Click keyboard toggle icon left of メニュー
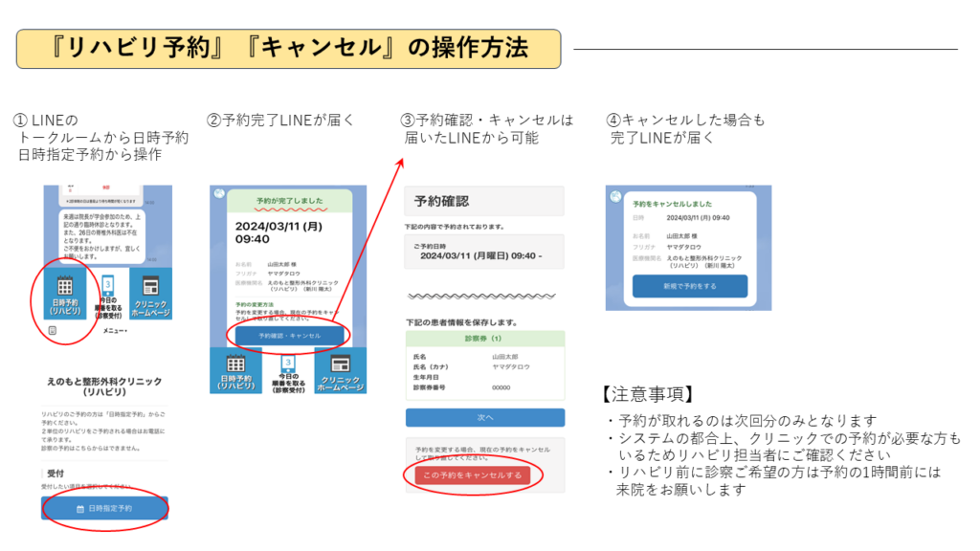Viewport: 980px width, 551px height. point(53,330)
